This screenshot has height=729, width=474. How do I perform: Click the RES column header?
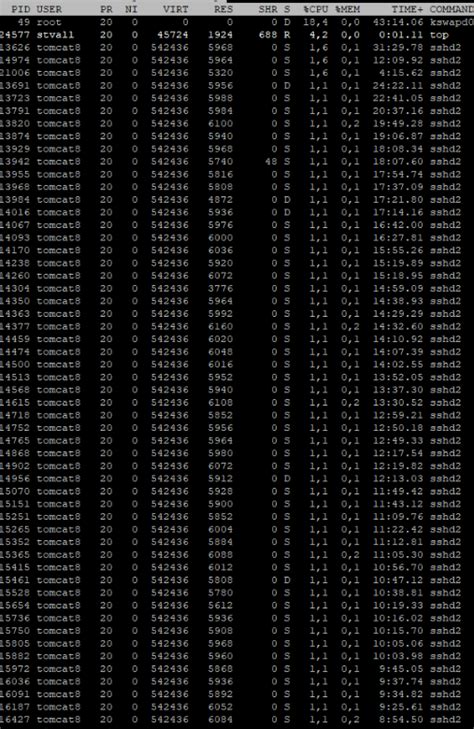pyautogui.click(x=224, y=9)
